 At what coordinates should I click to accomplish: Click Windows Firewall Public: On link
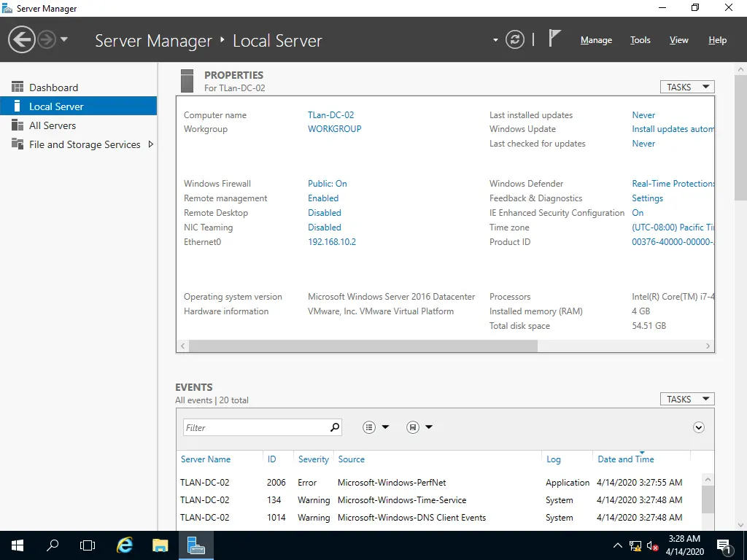328,183
